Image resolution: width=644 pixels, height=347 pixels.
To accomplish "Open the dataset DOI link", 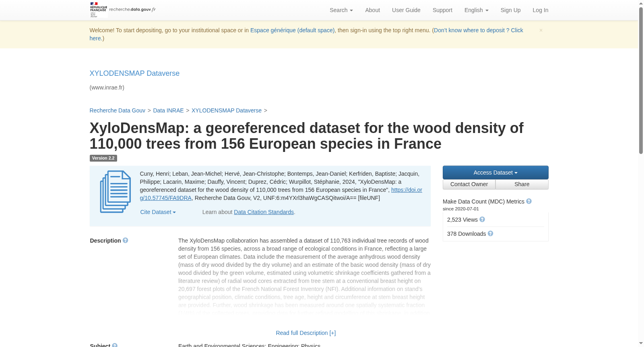I will [x=407, y=190].
